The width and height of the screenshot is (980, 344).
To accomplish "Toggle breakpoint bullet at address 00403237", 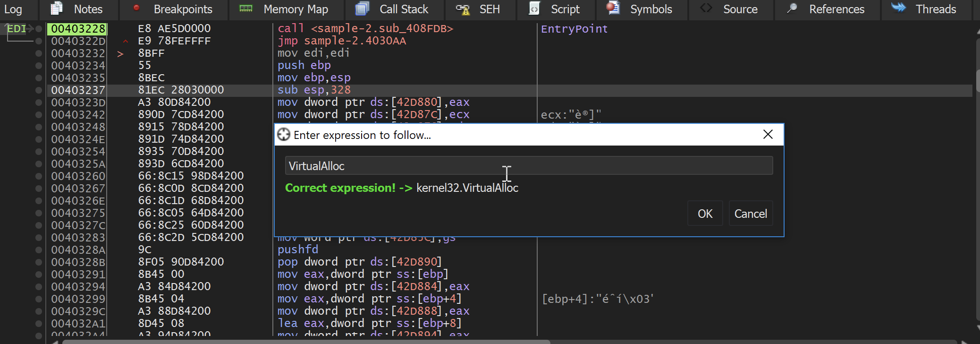I will (39, 90).
